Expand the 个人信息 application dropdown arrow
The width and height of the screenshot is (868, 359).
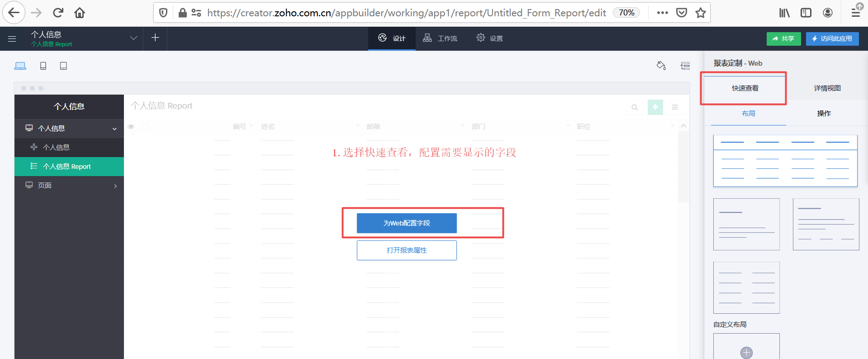point(133,38)
